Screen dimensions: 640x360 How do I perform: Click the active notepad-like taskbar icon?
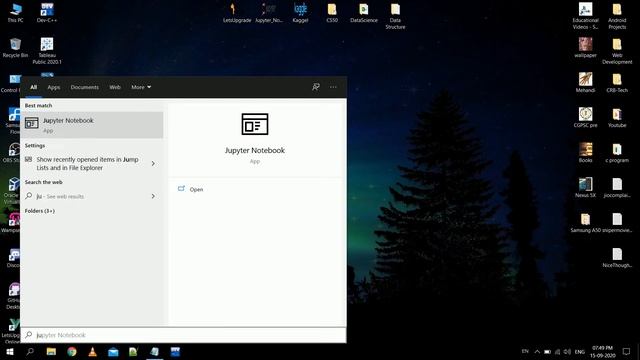click(154, 351)
